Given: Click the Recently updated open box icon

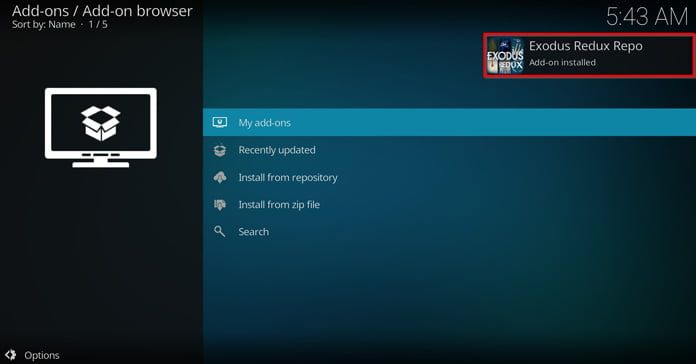Looking at the screenshot, I should (220, 150).
